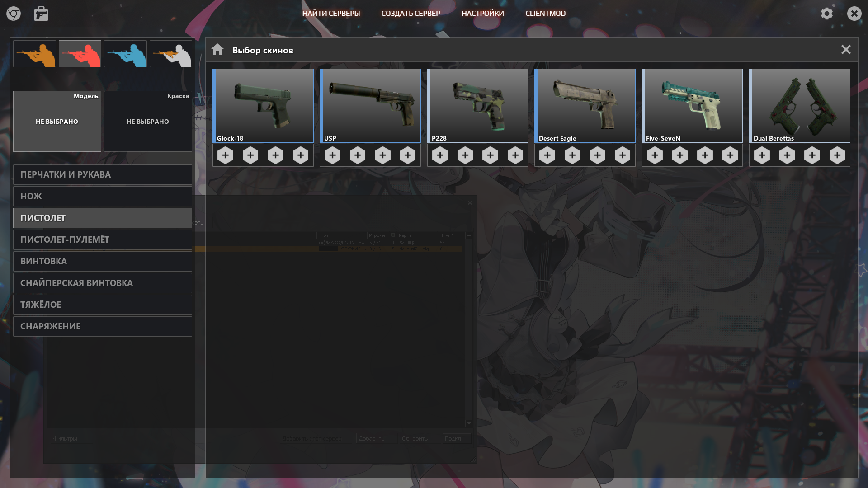
Task: Select the orange soldier team icon
Action: click(34, 54)
